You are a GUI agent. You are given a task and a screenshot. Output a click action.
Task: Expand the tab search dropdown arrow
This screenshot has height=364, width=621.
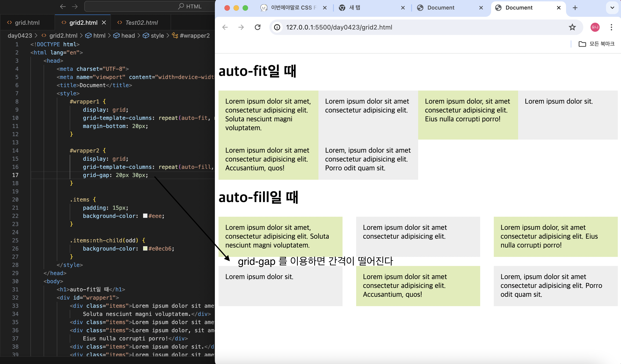click(612, 8)
